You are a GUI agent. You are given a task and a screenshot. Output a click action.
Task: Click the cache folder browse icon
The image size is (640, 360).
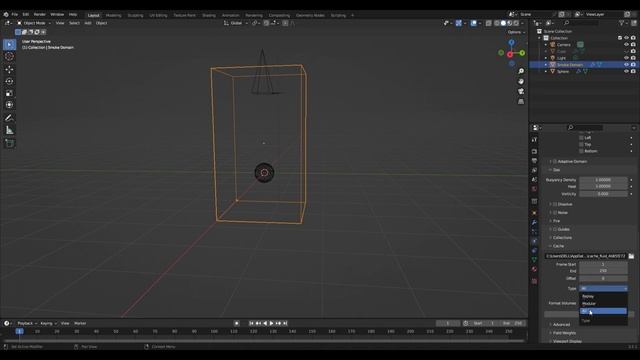[631, 256]
